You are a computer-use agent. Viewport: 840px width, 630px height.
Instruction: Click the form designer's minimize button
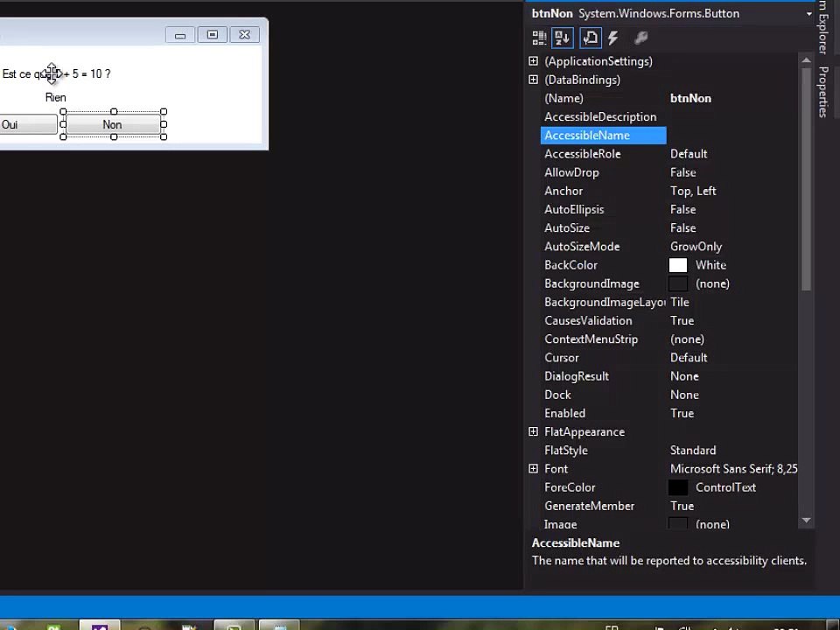pos(180,35)
